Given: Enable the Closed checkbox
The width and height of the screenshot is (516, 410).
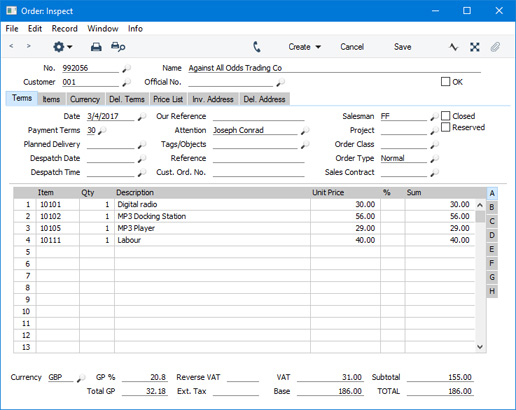Looking at the screenshot, I should coord(445,116).
